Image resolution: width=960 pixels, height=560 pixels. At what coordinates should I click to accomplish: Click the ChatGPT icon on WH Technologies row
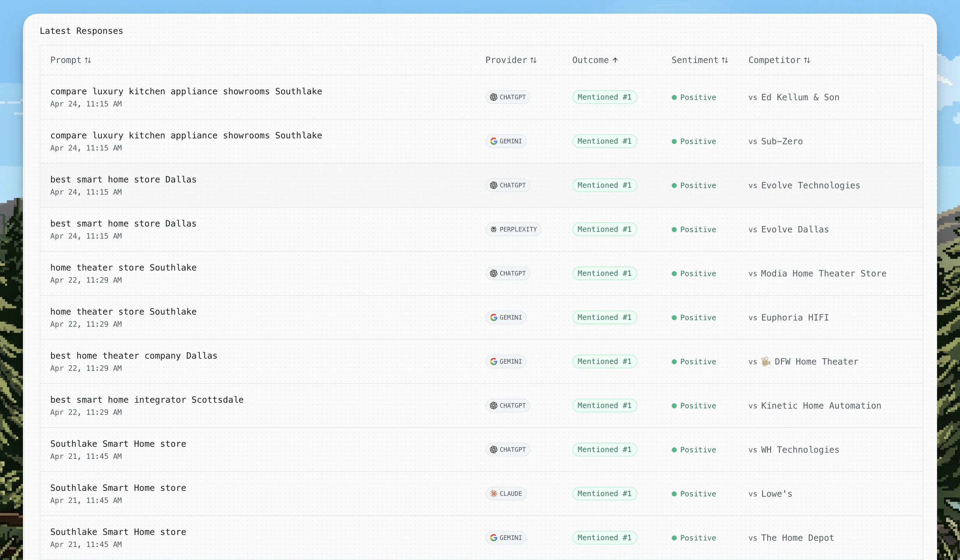[x=494, y=450]
